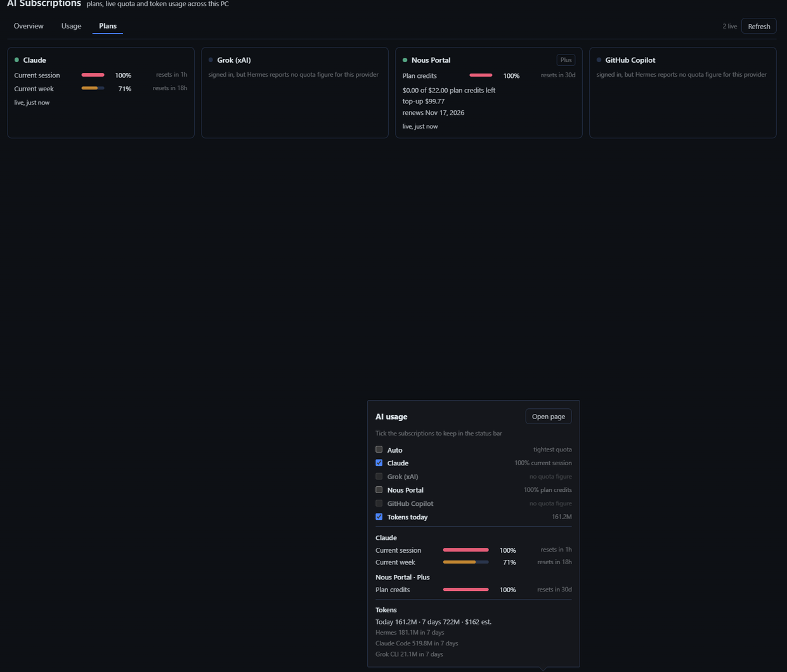
Task: Click the 71% value in Claude card
Action: pyautogui.click(x=125, y=89)
